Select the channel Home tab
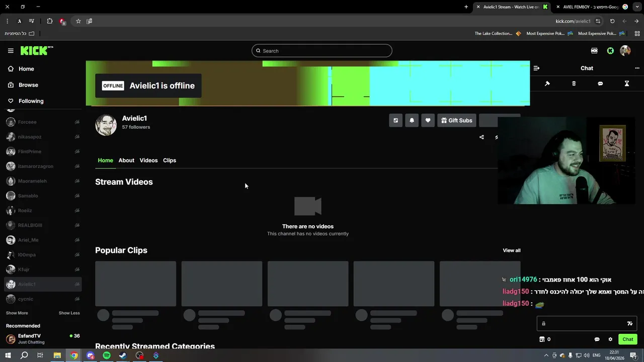This screenshot has width=644, height=362. [105, 160]
